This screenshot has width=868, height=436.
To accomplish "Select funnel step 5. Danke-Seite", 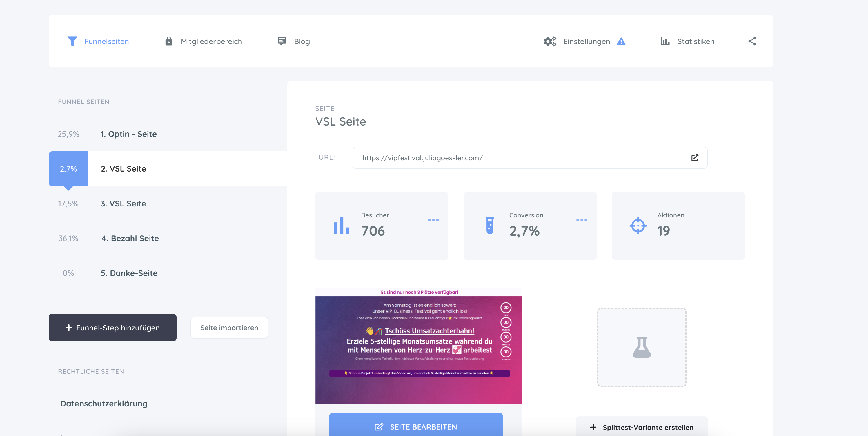I will [x=168, y=273].
